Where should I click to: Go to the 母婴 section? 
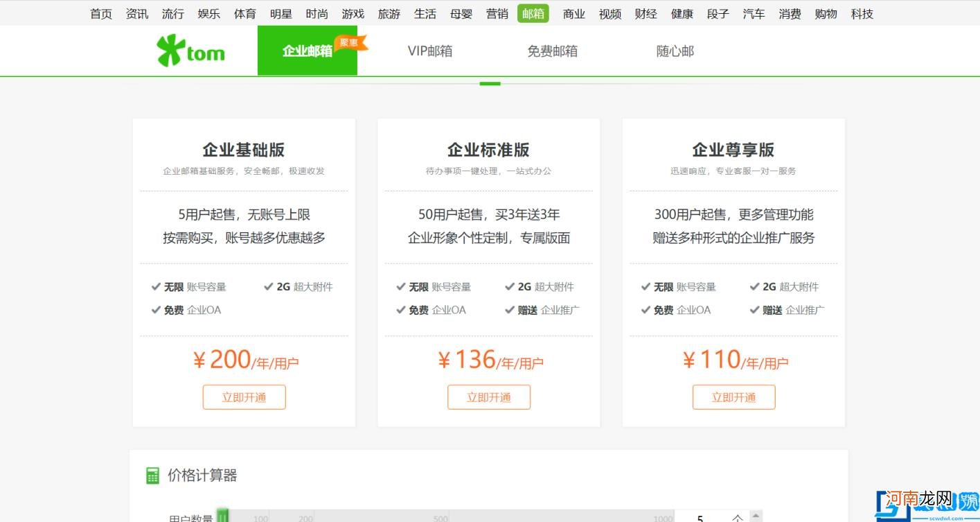461,13
